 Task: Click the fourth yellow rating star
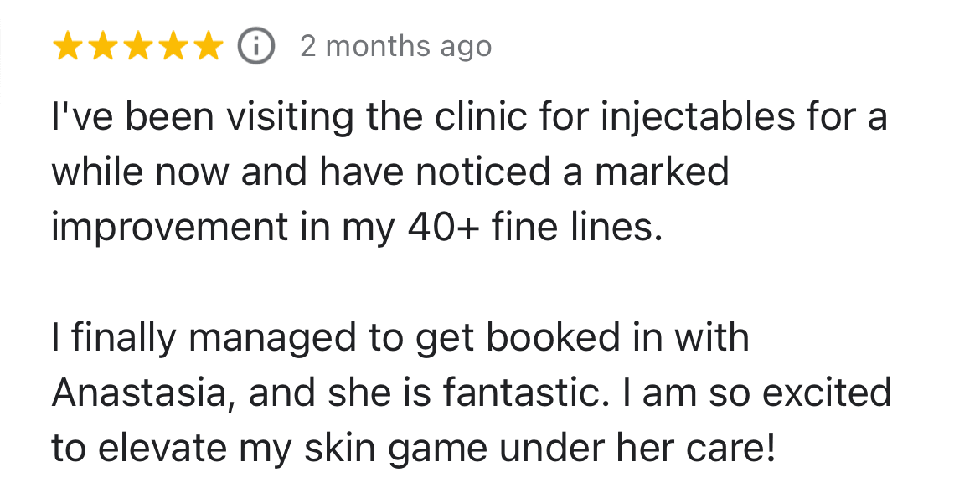tap(172, 47)
